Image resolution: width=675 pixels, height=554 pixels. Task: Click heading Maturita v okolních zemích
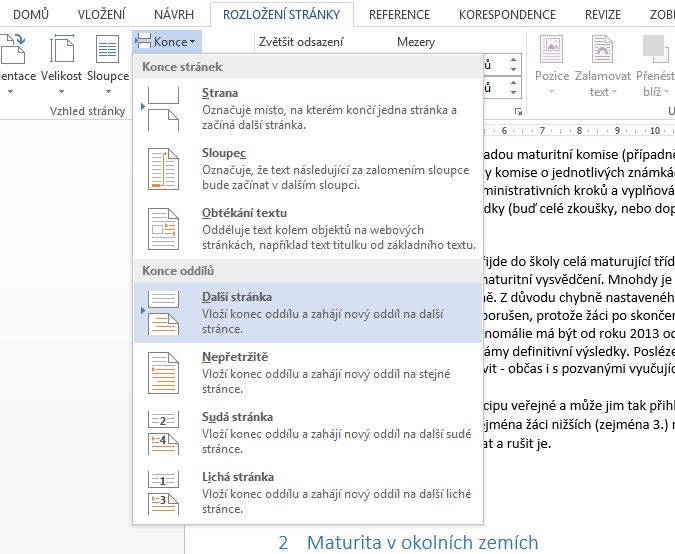(x=422, y=542)
